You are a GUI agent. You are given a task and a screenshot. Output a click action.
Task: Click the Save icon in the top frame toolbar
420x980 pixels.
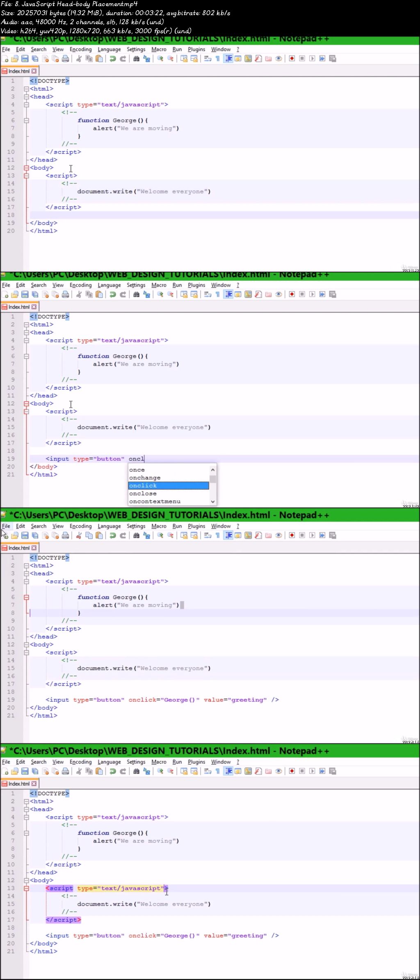(25, 59)
